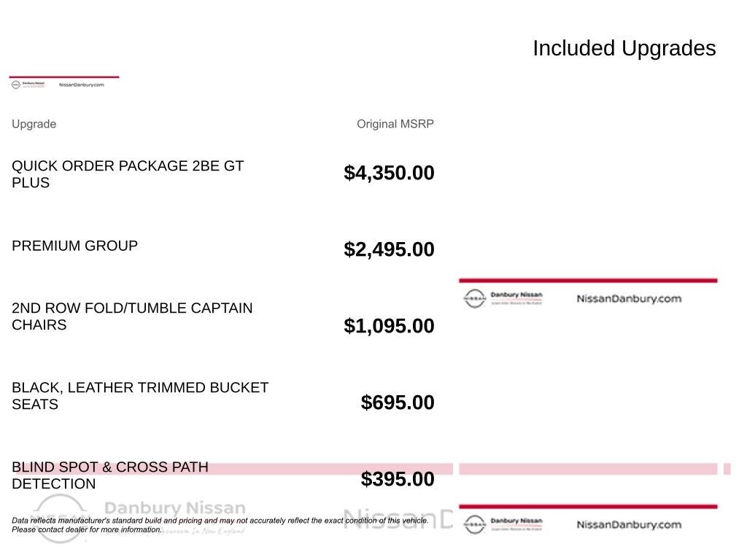Viewport: 747px width, 560px height.
Task: Click the Nissan logo in the bottom-right banner
Action: click(475, 524)
